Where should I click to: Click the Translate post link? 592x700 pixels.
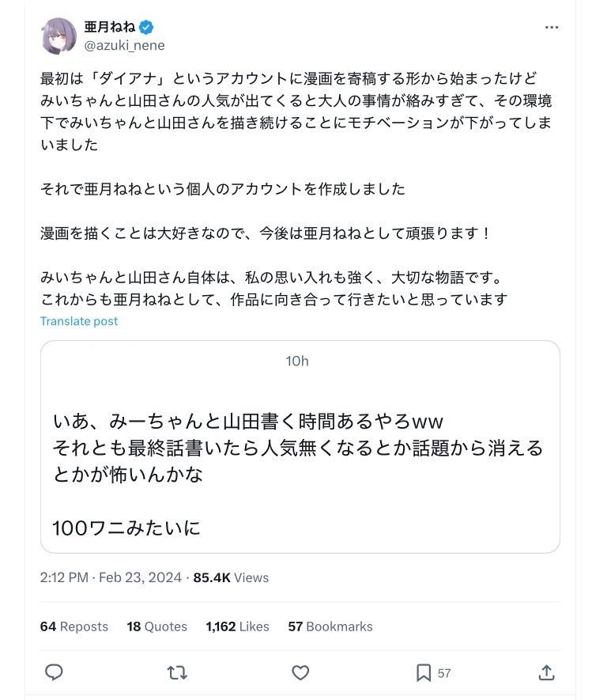(79, 321)
